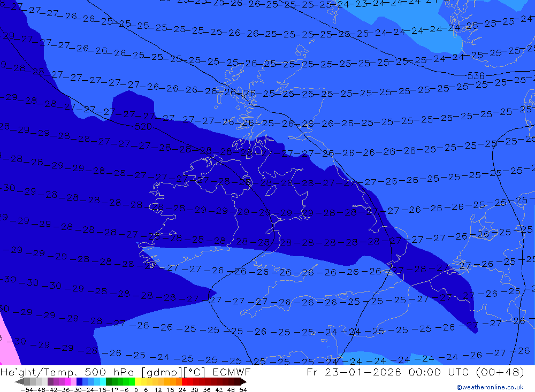Click the 536 height contour label

tap(476, 76)
